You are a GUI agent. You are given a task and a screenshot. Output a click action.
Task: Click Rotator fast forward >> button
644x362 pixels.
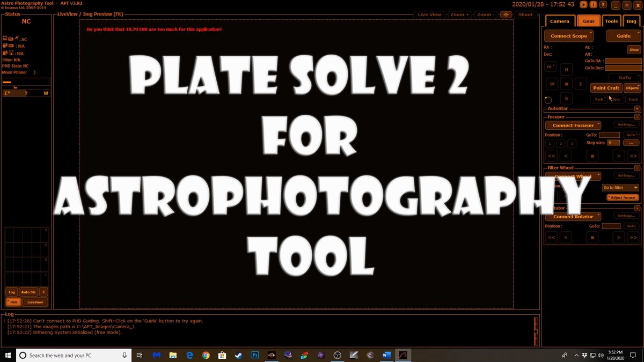coord(633,237)
